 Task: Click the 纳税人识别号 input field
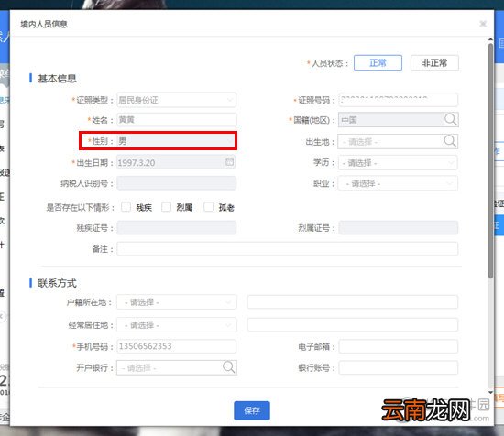coord(177,183)
